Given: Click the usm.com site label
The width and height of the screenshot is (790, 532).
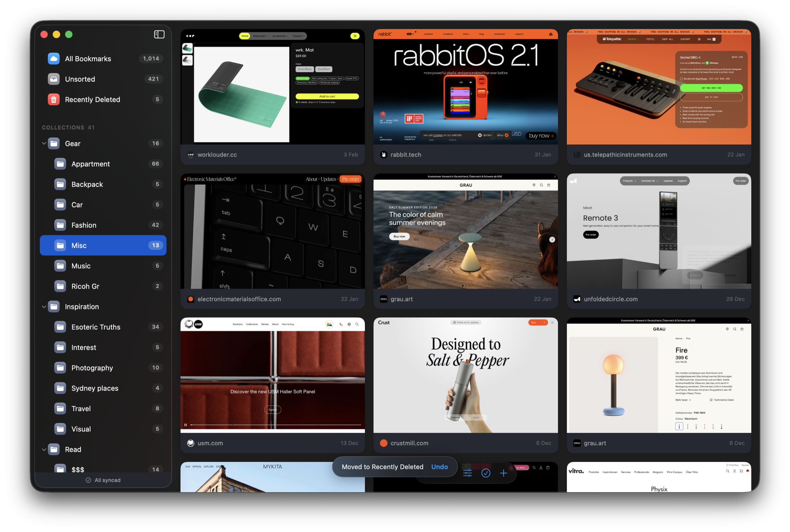Looking at the screenshot, I should [x=210, y=443].
